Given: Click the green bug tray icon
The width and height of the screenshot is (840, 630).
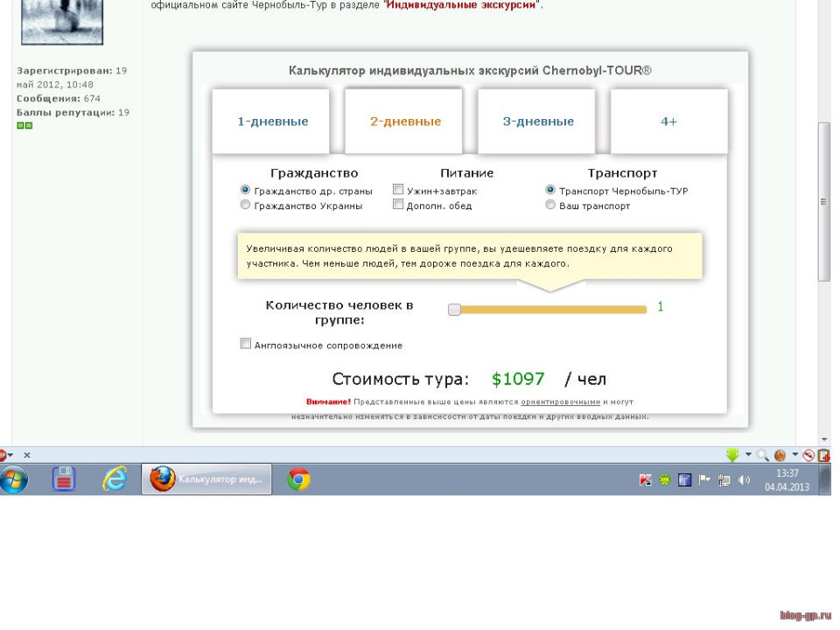Looking at the screenshot, I should pos(665,480).
